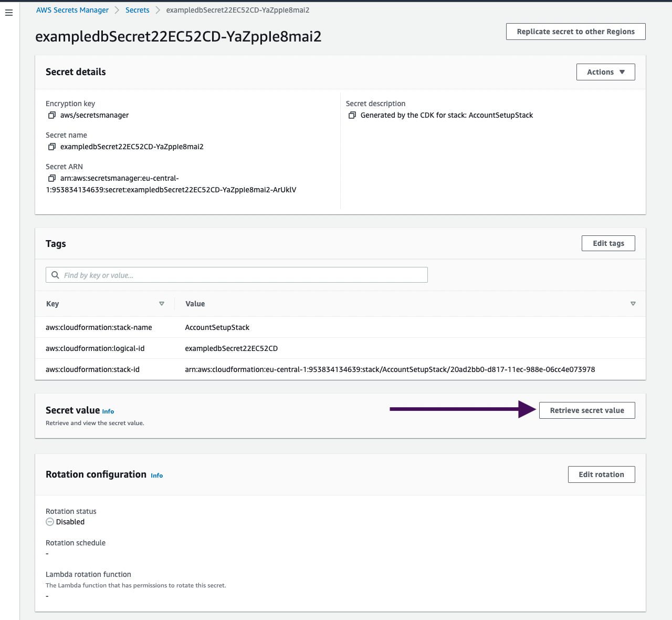Open Info link beside Rotation configuration

click(x=157, y=476)
